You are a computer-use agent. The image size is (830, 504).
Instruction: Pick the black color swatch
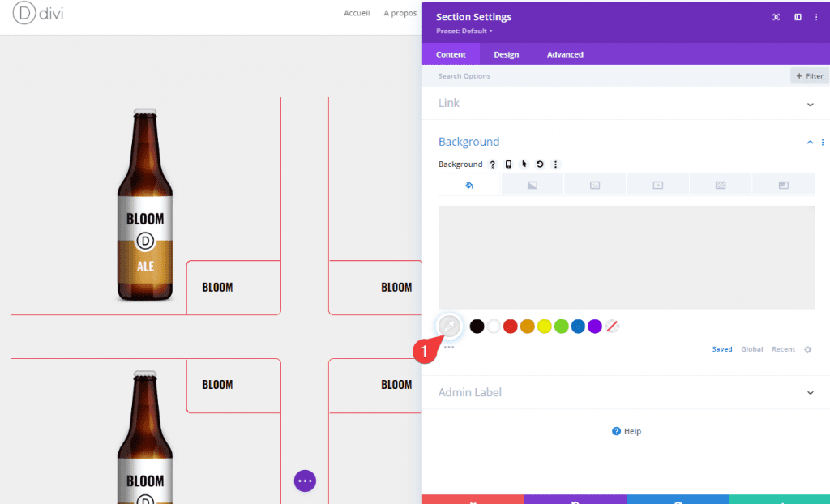(477, 326)
